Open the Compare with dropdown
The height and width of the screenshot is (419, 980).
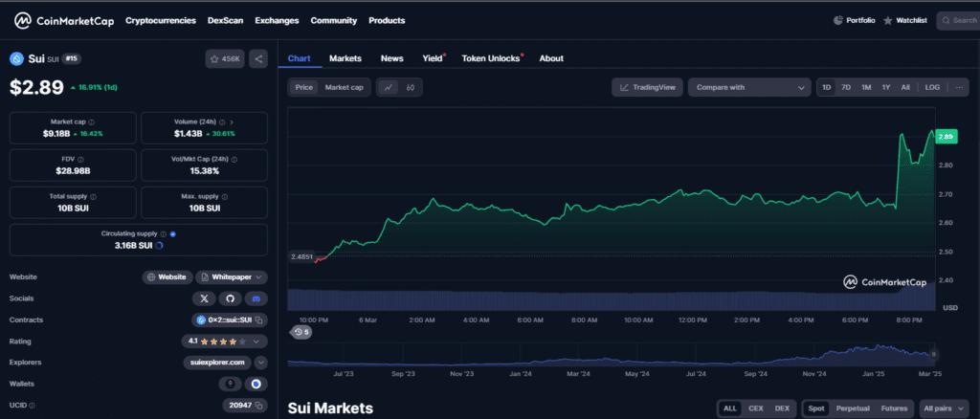[x=748, y=87]
